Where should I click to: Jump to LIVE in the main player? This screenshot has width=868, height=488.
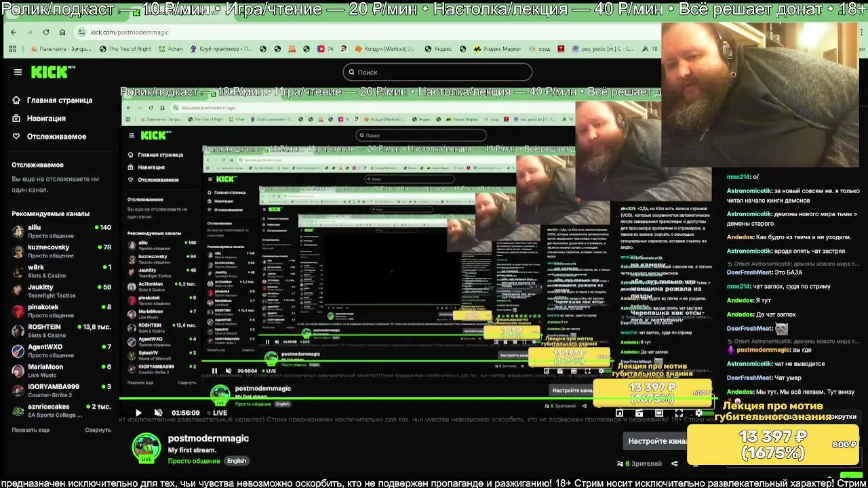[x=216, y=413]
